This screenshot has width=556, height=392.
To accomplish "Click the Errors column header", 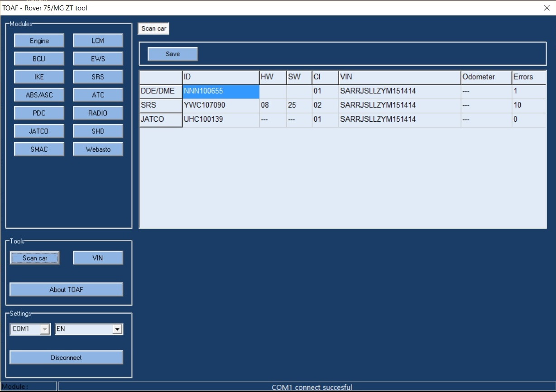I will pyautogui.click(x=529, y=77).
